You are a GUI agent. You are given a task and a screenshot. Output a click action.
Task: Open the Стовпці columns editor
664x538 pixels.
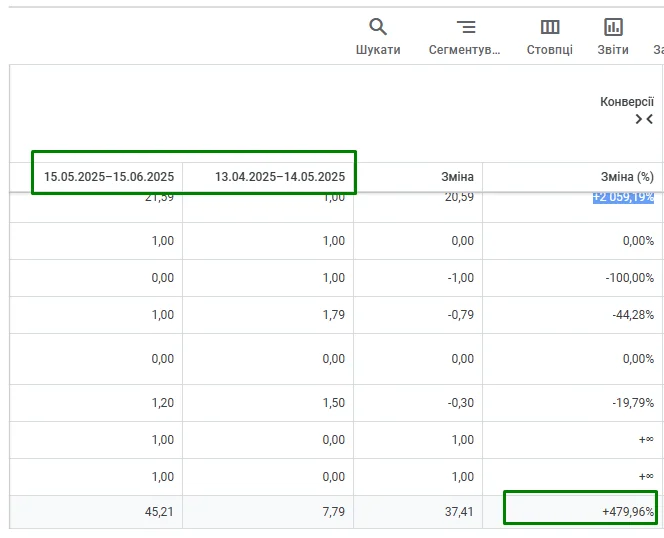pos(550,37)
